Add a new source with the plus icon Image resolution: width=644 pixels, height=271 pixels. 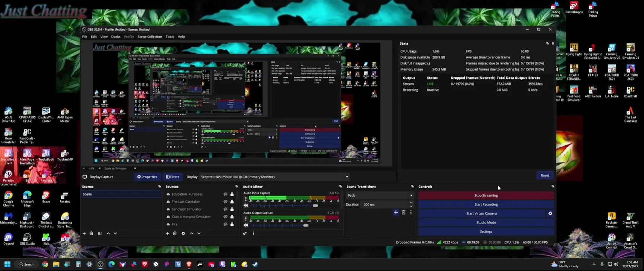pyautogui.click(x=168, y=233)
